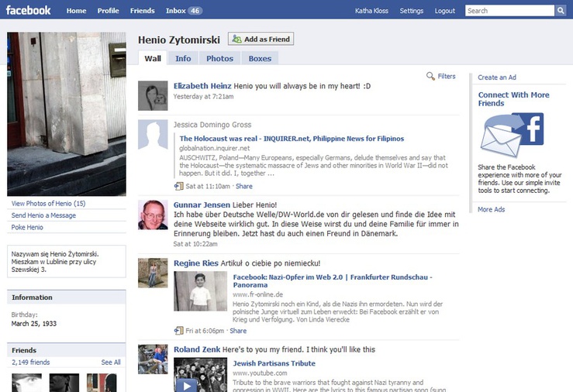
Task: Open Settings in the header
Action: point(412,11)
